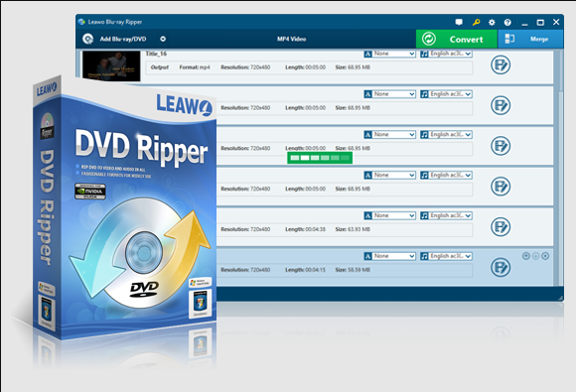
Task: Click the disc icon beside Add Blu-ray/DVD
Action: click(x=87, y=39)
